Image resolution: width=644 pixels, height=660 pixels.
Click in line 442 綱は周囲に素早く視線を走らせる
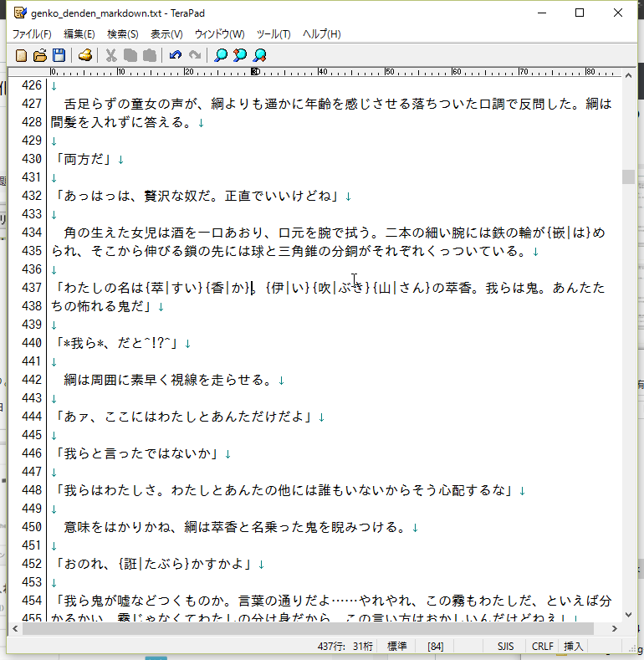(167, 380)
